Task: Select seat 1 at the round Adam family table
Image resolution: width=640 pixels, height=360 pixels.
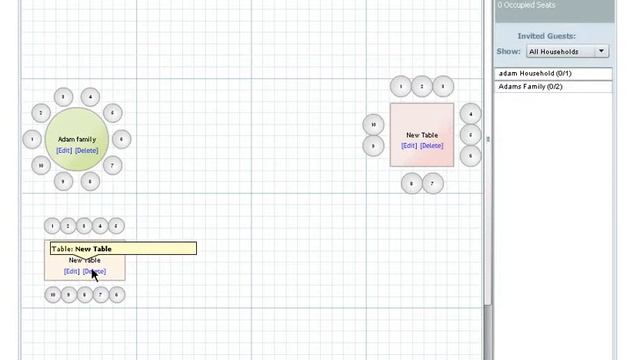Action: 32,140
